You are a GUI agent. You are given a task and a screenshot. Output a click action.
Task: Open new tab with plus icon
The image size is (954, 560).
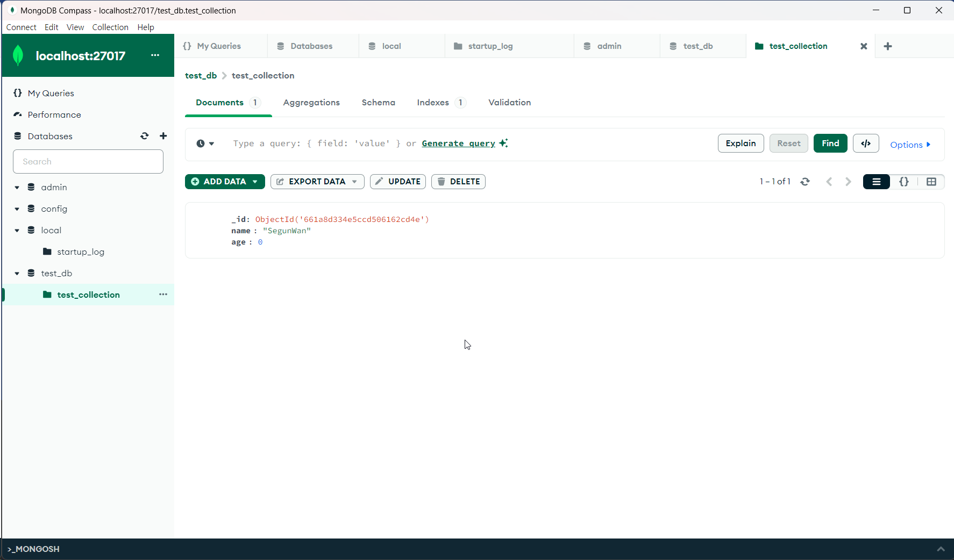(888, 46)
